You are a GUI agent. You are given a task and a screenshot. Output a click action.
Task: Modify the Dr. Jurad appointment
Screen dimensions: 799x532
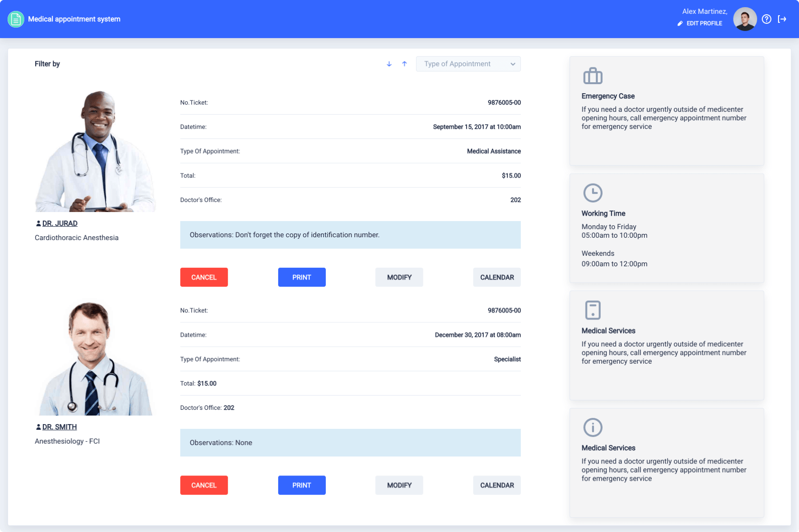click(399, 277)
